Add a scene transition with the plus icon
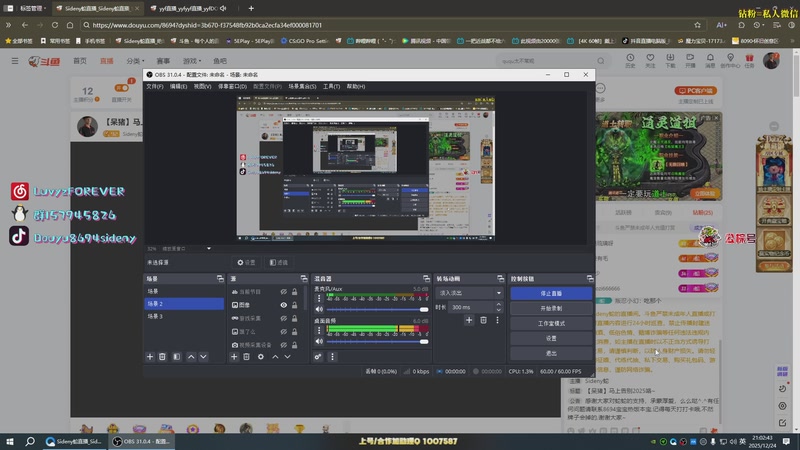The height and width of the screenshot is (450, 800). 469,320
